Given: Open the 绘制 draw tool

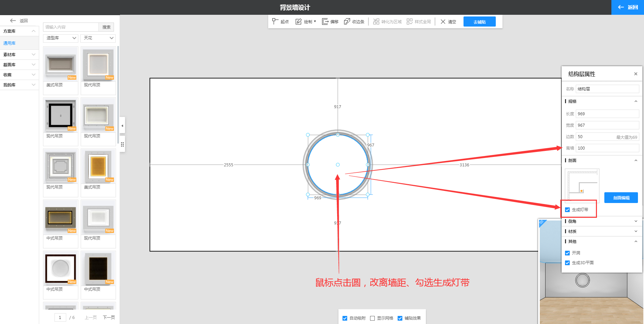Looking at the screenshot, I should pos(306,22).
